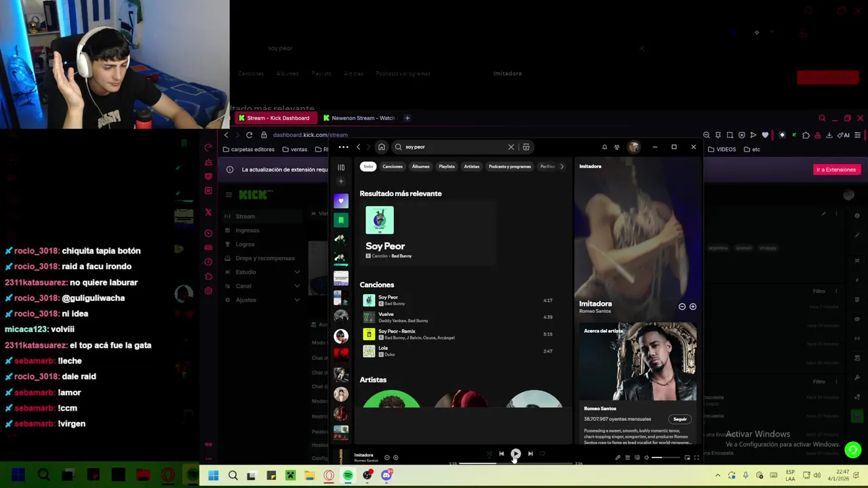Toggle shuffle in the Spotify player
Image resolution: width=868 pixels, height=488 pixels.
click(490, 454)
